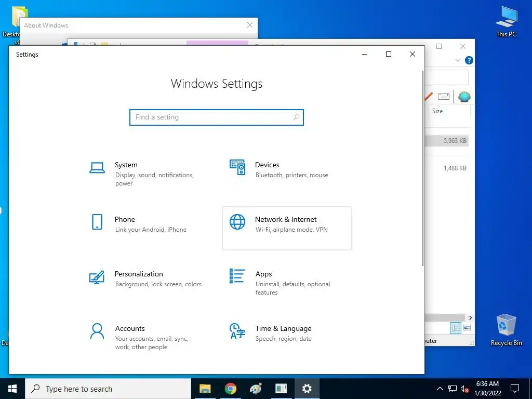Minimize the Settings window
The height and width of the screenshot is (399, 532).
pyautogui.click(x=365, y=54)
